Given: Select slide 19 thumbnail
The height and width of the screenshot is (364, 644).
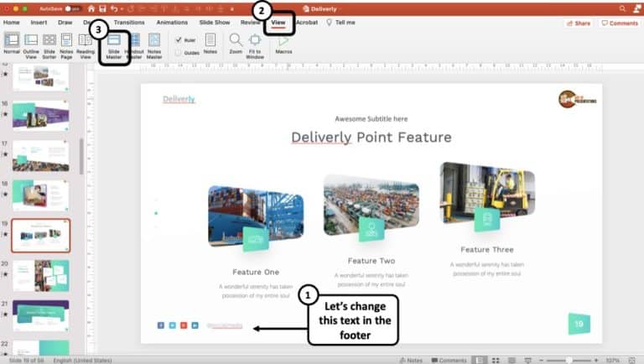Looking at the screenshot, I should point(40,236).
